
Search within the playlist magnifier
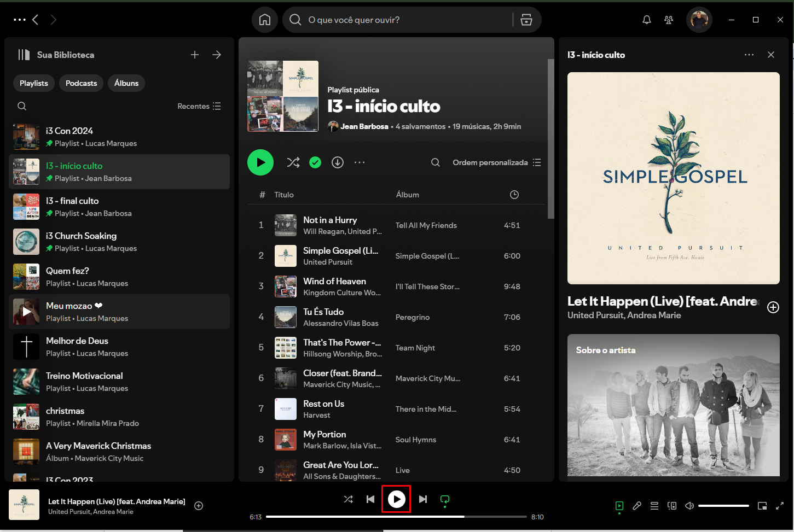click(436, 162)
